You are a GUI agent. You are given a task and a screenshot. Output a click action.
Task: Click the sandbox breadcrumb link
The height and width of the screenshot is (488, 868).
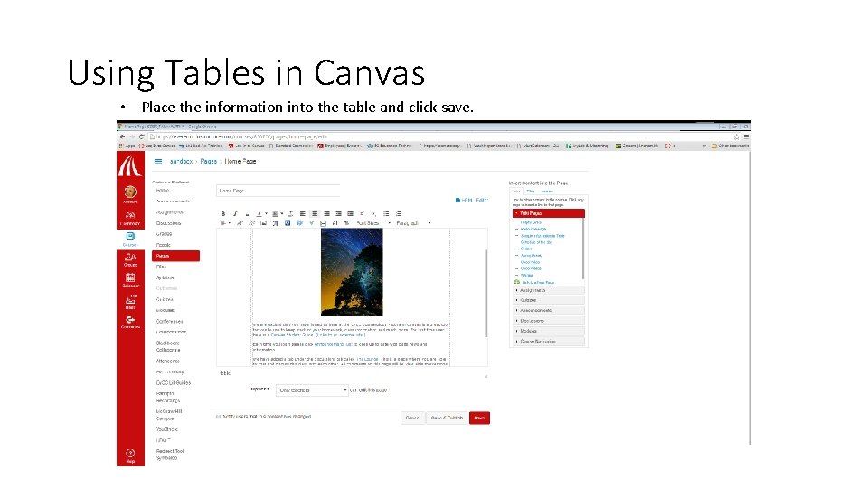[x=181, y=162]
